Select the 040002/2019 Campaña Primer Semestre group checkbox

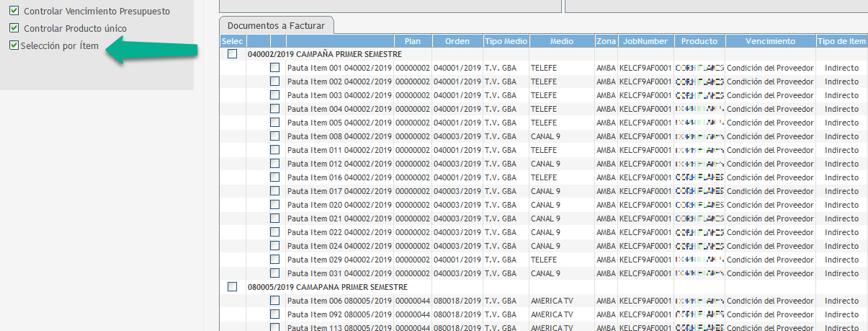tap(232, 54)
